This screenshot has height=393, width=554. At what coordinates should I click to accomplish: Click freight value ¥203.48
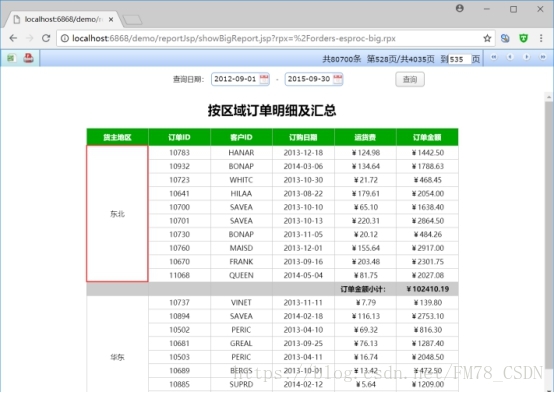point(365,262)
